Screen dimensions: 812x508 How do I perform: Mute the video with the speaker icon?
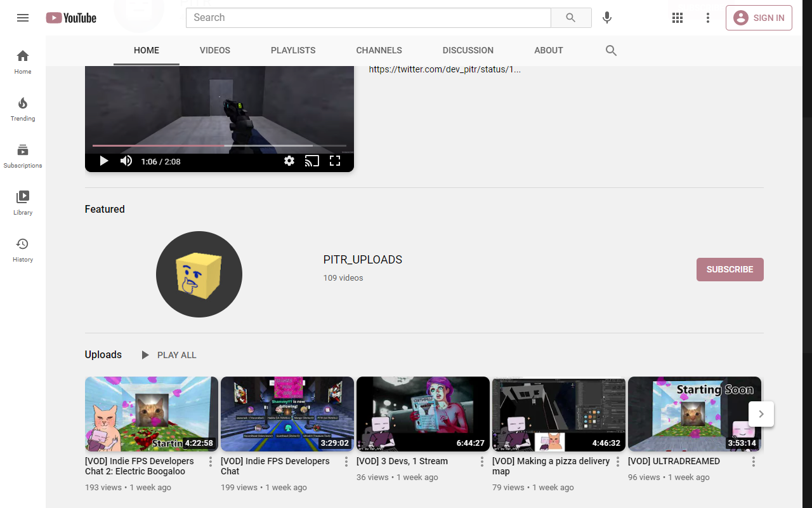[126, 161]
